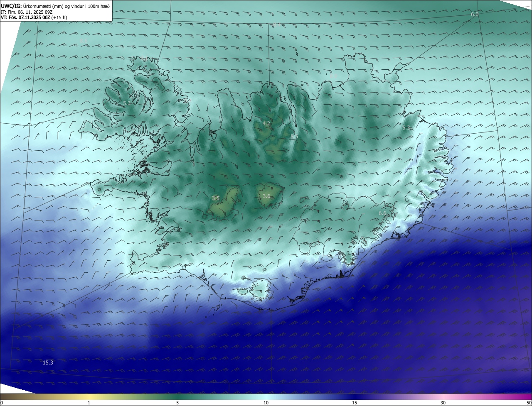Click the 15.3 value over the southwest ocean
532x406 pixels.
tap(48, 362)
